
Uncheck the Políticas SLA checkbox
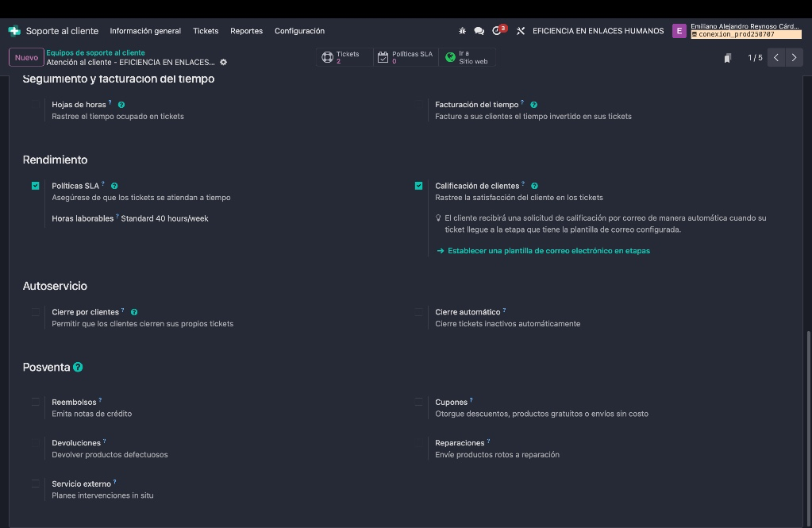click(35, 186)
